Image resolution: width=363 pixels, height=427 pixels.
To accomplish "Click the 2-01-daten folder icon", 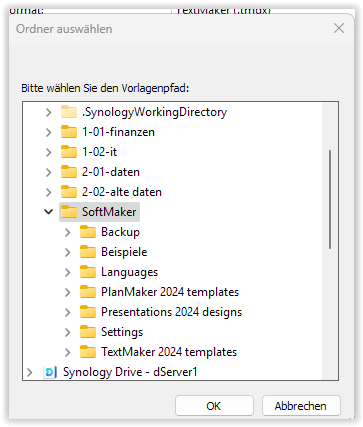I will pyautogui.click(x=69, y=172).
